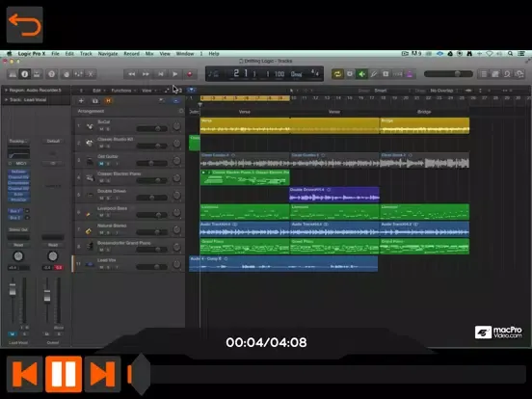Click the Rewind transport button
This screenshot has width=532, height=399.
click(132, 74)
